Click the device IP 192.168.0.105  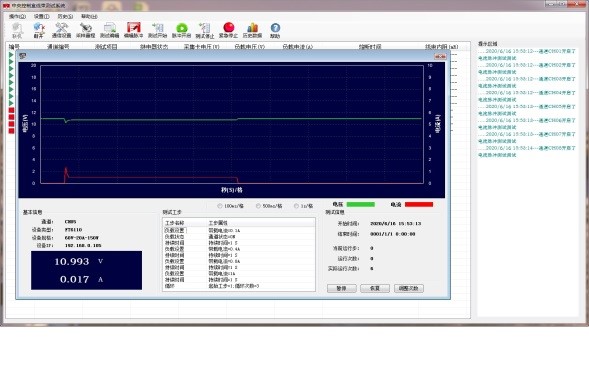coord(83,245)
